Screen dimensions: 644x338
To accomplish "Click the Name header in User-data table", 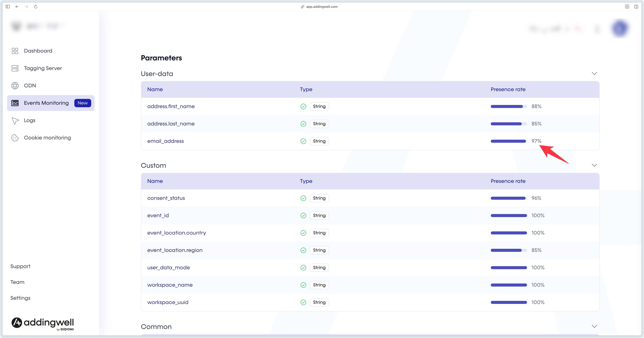I will pos(155,90).
